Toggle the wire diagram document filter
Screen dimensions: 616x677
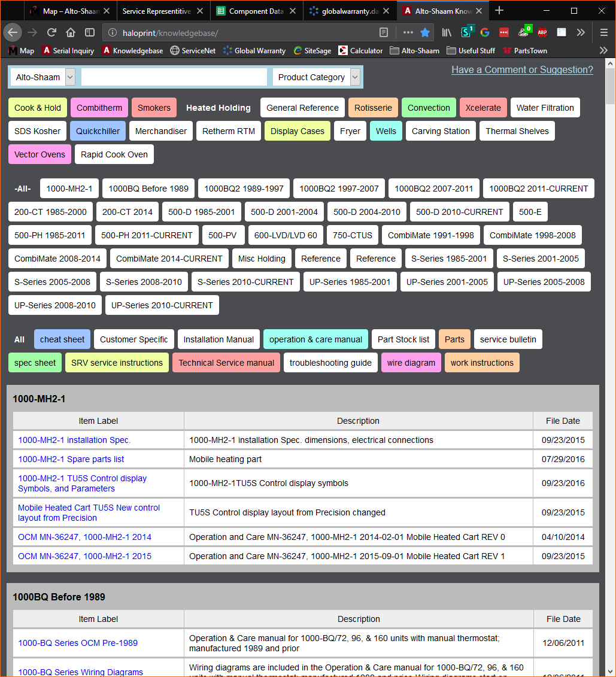(x=411, y=362)
